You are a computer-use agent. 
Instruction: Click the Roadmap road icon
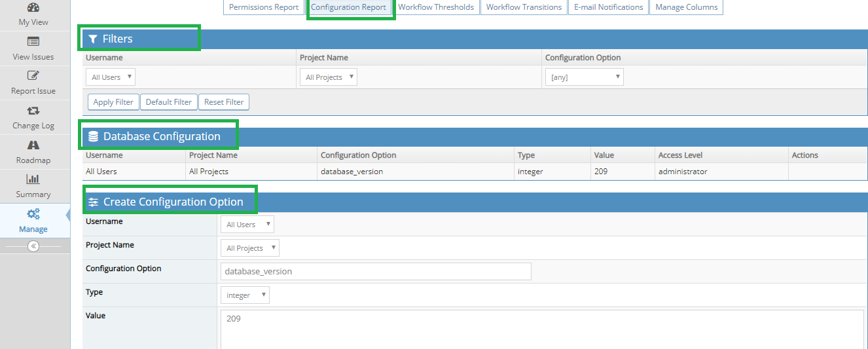coord(33,145)
